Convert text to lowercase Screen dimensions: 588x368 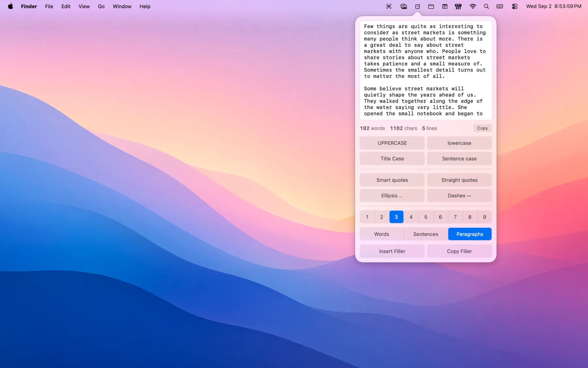[459, 143]
